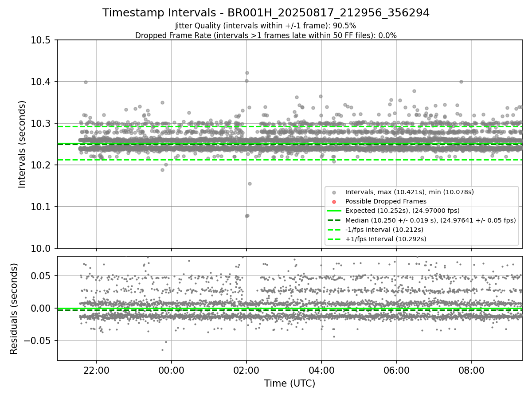Click legend entry -1/fps Interval (10.212s)

point(384,230)
